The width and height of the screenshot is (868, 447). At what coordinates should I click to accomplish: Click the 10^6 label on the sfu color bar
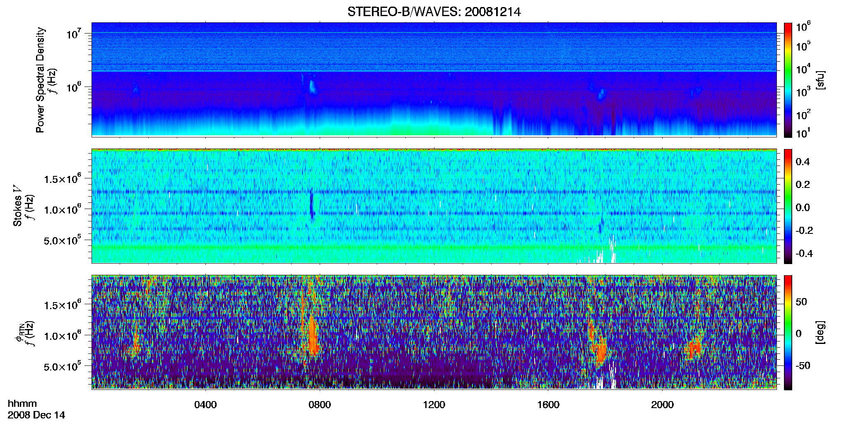tap(803, 26)
